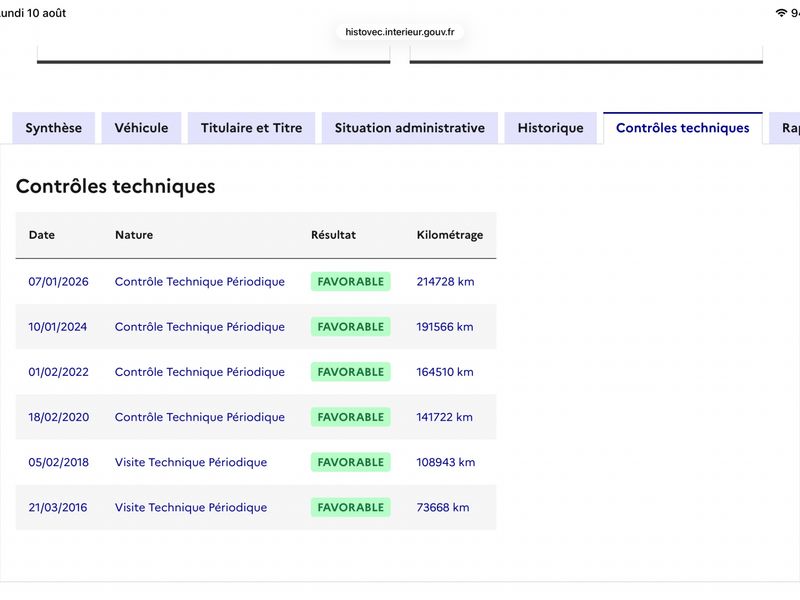Open Visite Technique Périodique from 05/02/2018
The height and width of the screenshot is (600, 800).
(x=191, y=462)
